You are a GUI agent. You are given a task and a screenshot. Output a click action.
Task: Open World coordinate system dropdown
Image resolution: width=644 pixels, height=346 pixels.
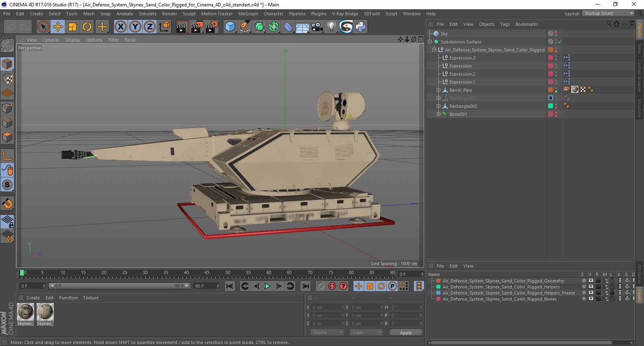pyautogui.click(x=328, y=332)
